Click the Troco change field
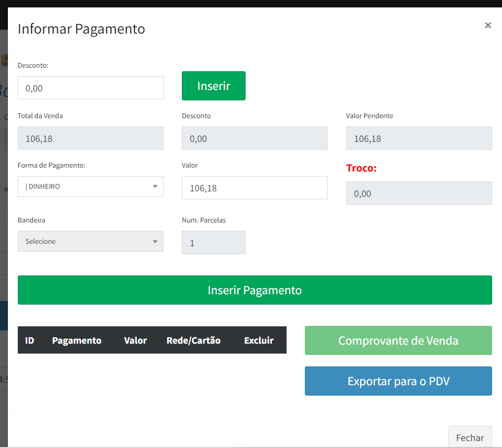Viewport: 502px width, 448px height. point(418,193)
